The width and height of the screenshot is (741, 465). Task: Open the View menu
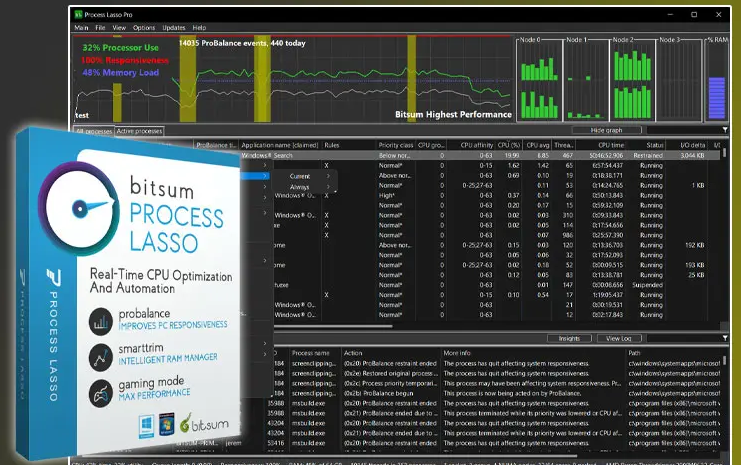tap(119, 28)
